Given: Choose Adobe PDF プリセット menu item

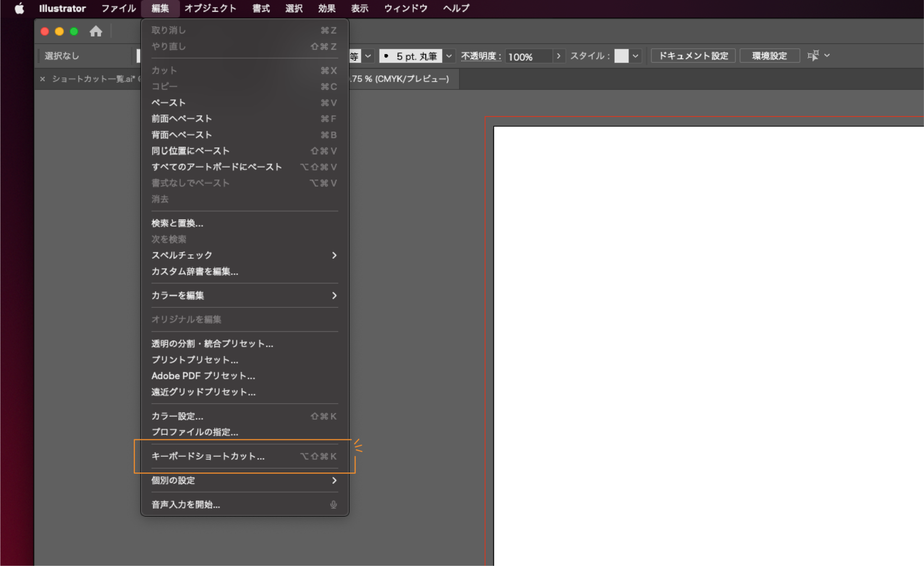Looking at the screenshot, I should tap(203, 376).
